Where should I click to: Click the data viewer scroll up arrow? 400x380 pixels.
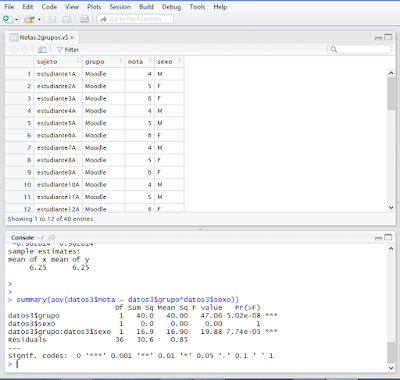(391, 72)
